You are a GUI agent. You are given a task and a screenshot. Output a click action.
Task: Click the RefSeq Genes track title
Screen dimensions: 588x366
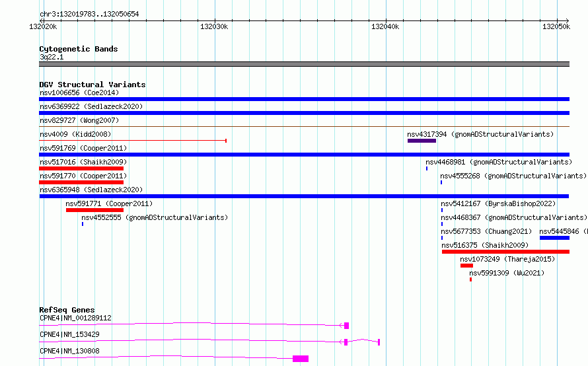pyautogui.click(x=67, y=310)
